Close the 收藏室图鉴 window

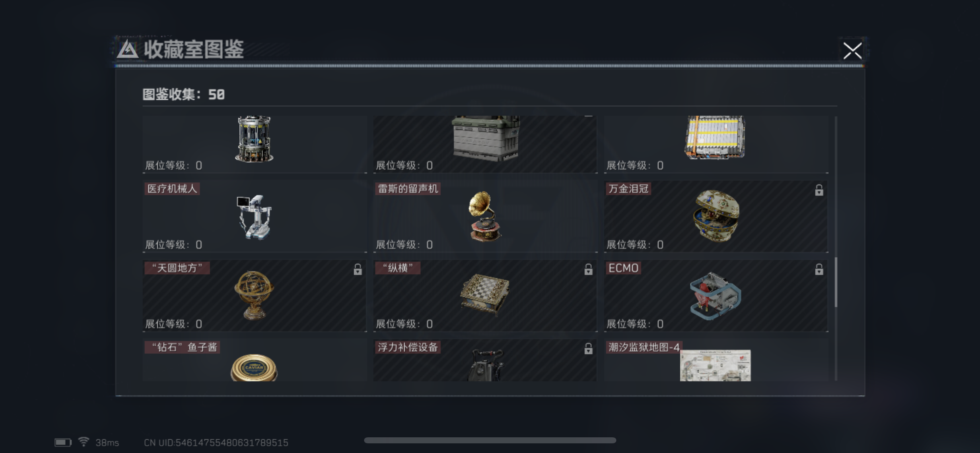pos(852,51)
